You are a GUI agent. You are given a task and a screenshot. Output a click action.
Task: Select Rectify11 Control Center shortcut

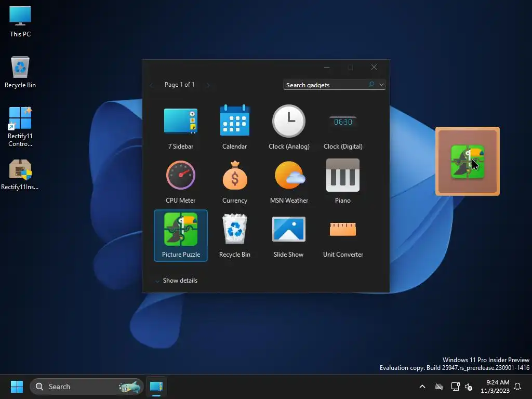click(20, 127)
